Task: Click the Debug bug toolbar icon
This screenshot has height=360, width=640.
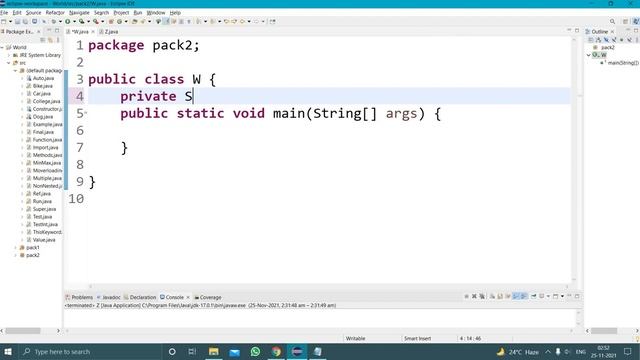Action: [53, 21]
